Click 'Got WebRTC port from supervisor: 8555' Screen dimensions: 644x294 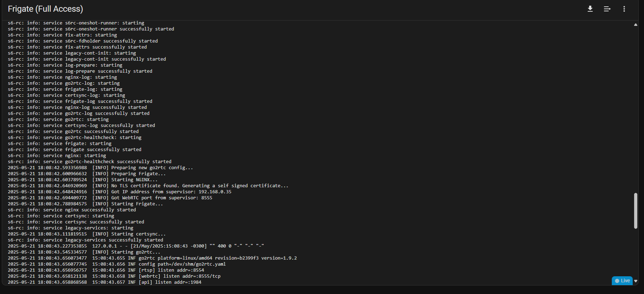click(110, 198)
